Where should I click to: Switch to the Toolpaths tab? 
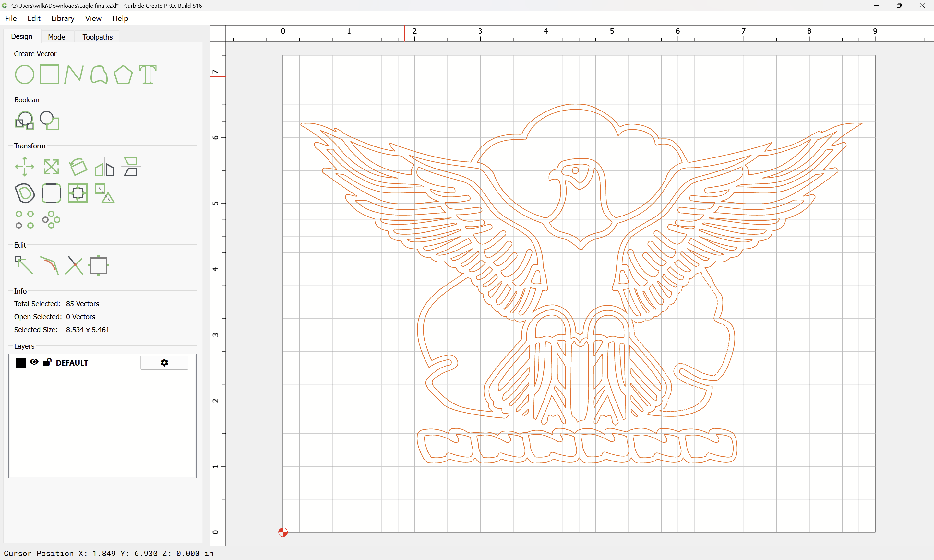pyautogui.click(x=97, y=37)
